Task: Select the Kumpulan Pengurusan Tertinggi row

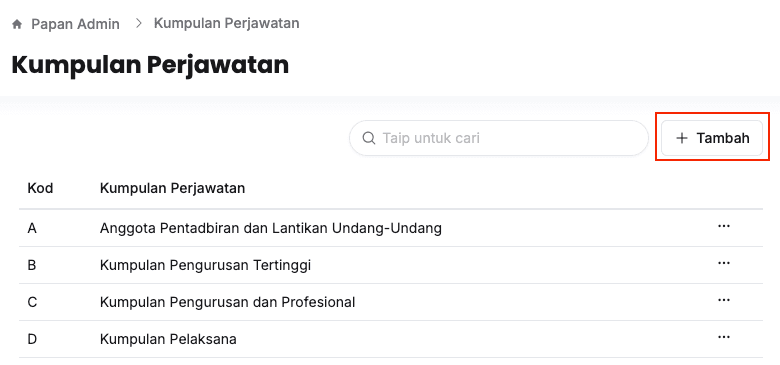Action: coord(390,265)
